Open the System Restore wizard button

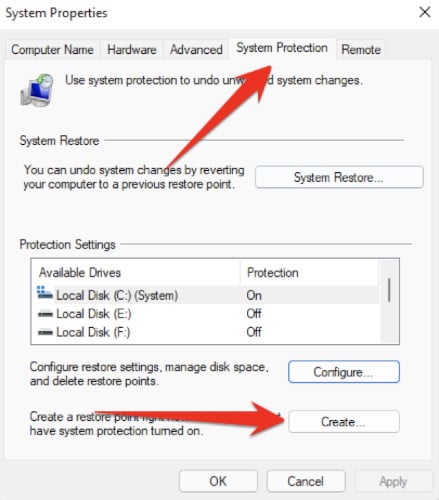pos(339,177)
